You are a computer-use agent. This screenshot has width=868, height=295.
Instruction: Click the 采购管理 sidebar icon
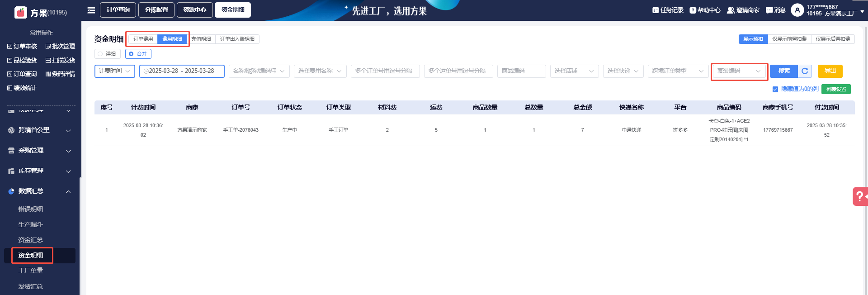click(11, 151)
